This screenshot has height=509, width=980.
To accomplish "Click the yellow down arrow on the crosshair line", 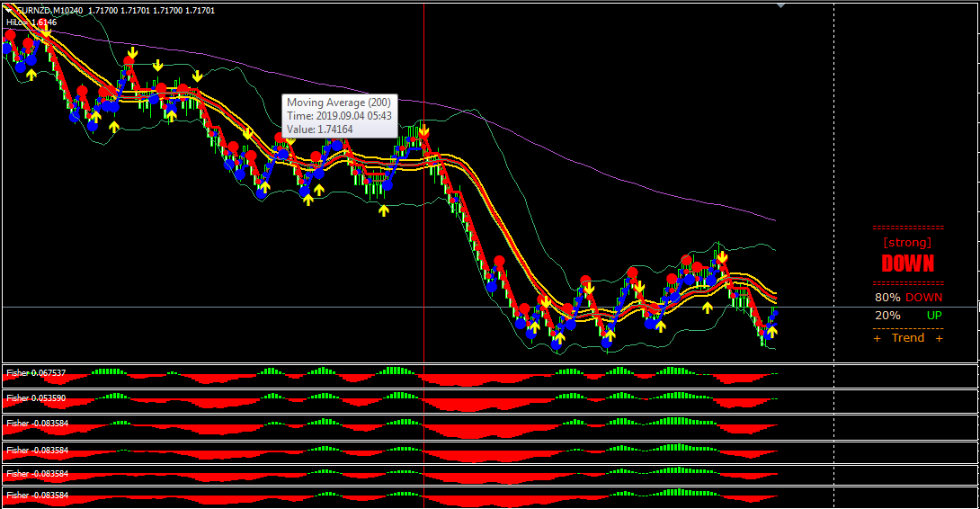I will [423, 131].
